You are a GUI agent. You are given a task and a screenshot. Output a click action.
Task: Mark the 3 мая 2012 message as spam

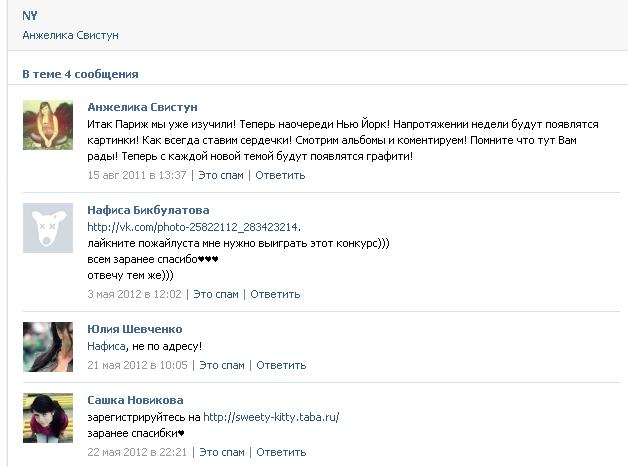click(216, 294)
